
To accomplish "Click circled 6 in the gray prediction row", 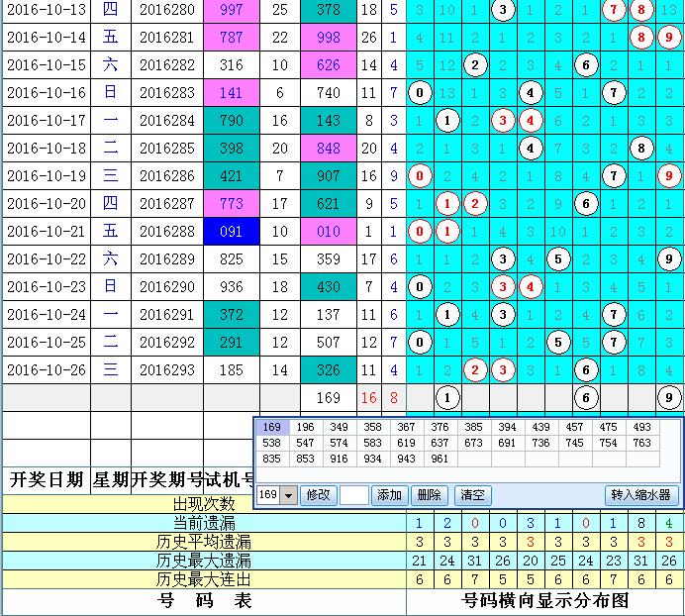I will tap(586, 398).
